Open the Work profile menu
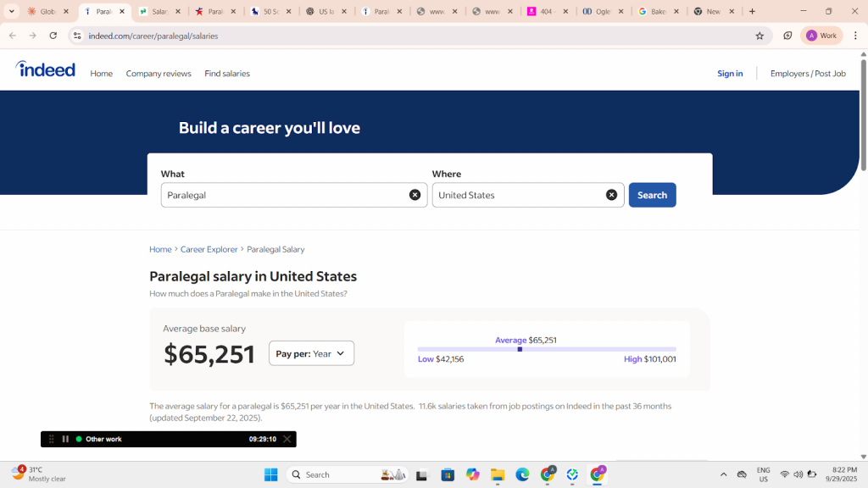Image resolution: width=868 pixels, height=488 pixels. (821, 36)
